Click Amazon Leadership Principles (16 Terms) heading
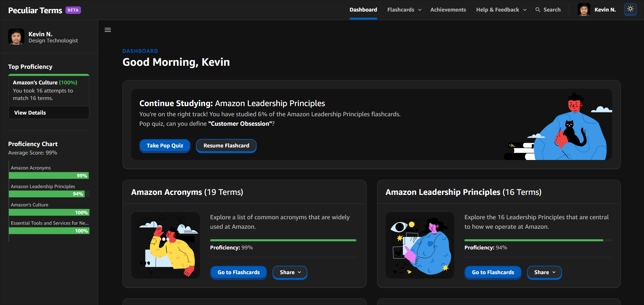The image size is (644, 305). pyautogui.click(x=463, y=192)
